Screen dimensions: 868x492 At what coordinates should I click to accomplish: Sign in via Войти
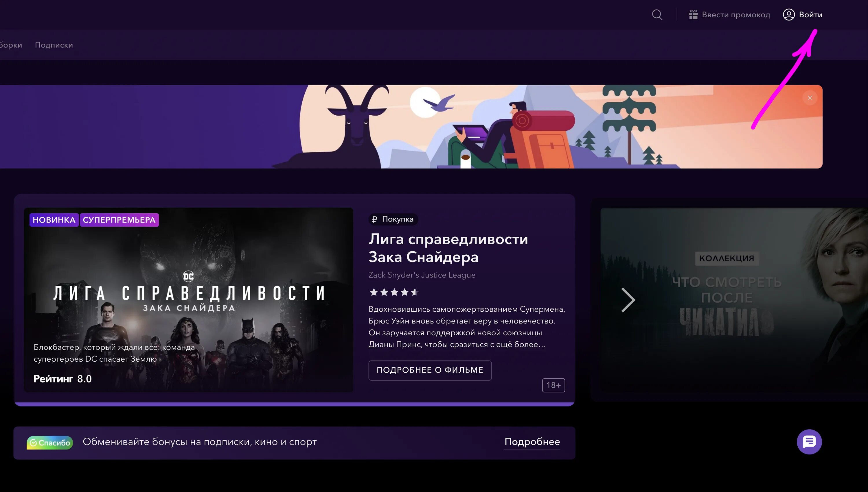(x=810, y=15)
